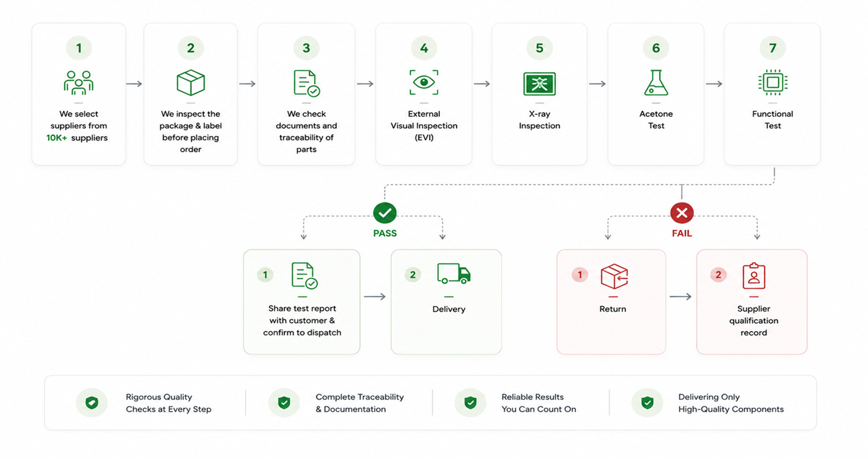Click the shield icon beside Reliable Results
This screenshot has height=459, width=868.
point(470,403)
